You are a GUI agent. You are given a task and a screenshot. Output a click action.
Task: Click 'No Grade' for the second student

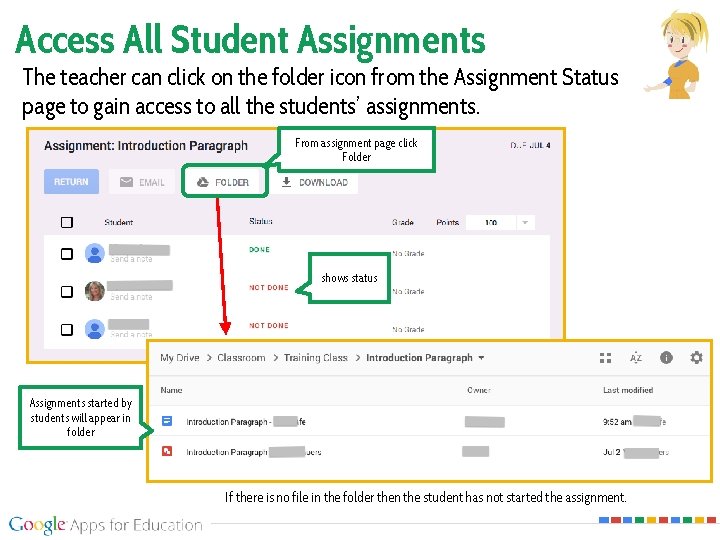pyautogui.click(x=408, y=292)
